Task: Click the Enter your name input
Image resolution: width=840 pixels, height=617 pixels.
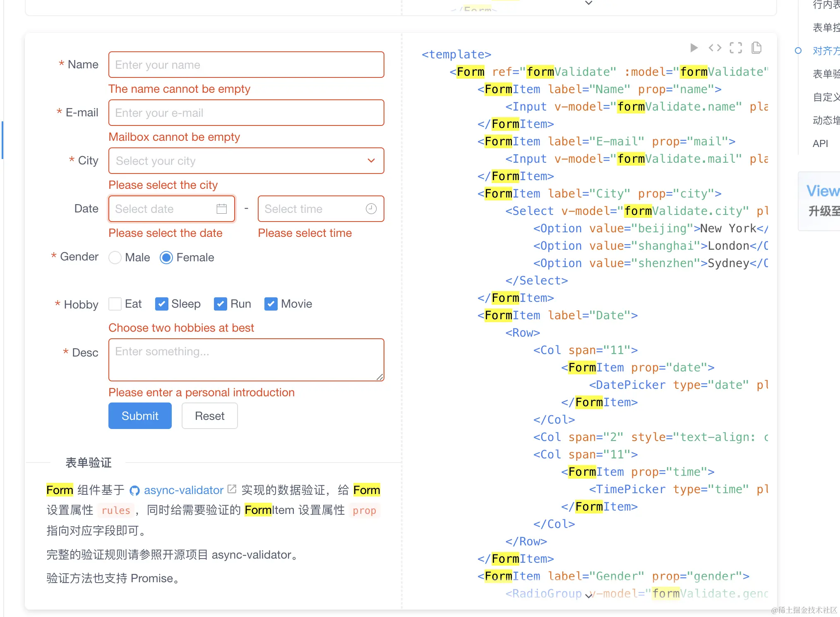Action: (x=246, y=65)
